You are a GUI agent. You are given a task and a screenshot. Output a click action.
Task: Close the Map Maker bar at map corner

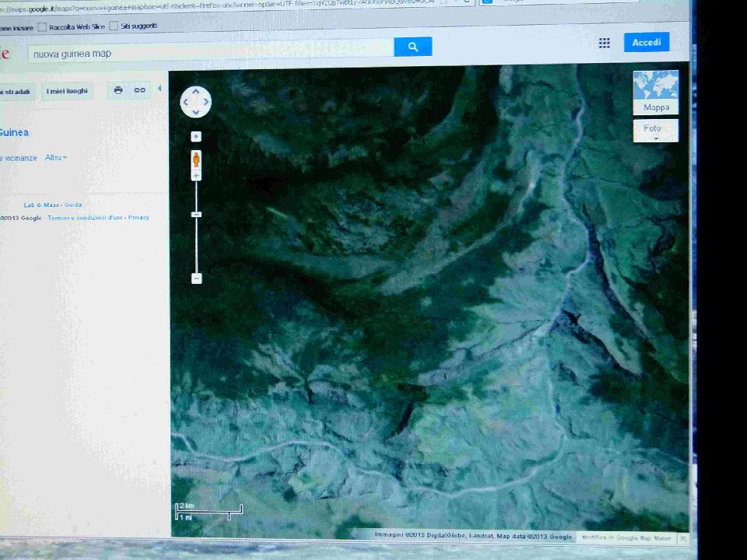682,538
